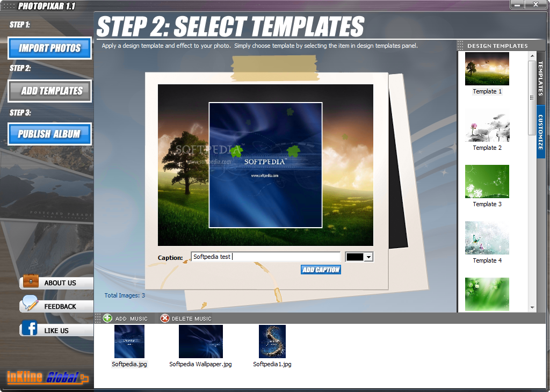
Task: Click the Add Caption button
Action: 321,270
